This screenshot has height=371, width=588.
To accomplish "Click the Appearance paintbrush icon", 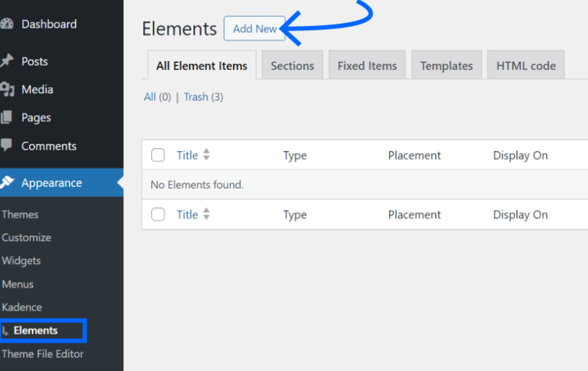I will (7, 183).
